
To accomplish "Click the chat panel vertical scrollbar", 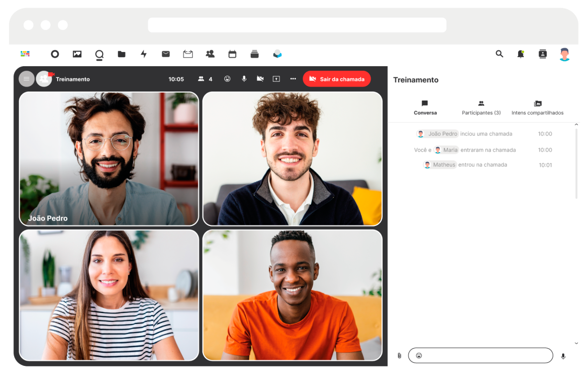I will tap(576, 162).
